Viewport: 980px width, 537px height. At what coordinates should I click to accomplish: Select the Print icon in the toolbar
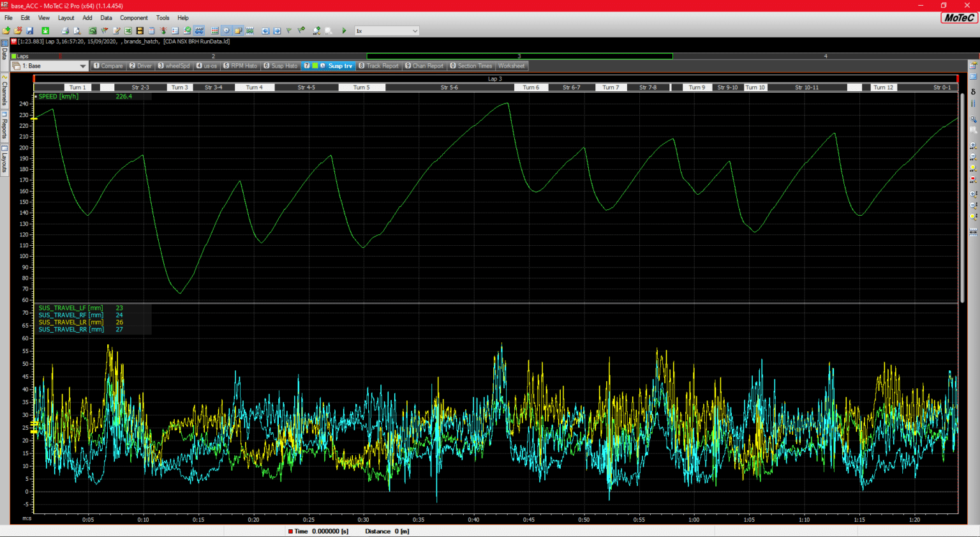click(x=64, y=30)
